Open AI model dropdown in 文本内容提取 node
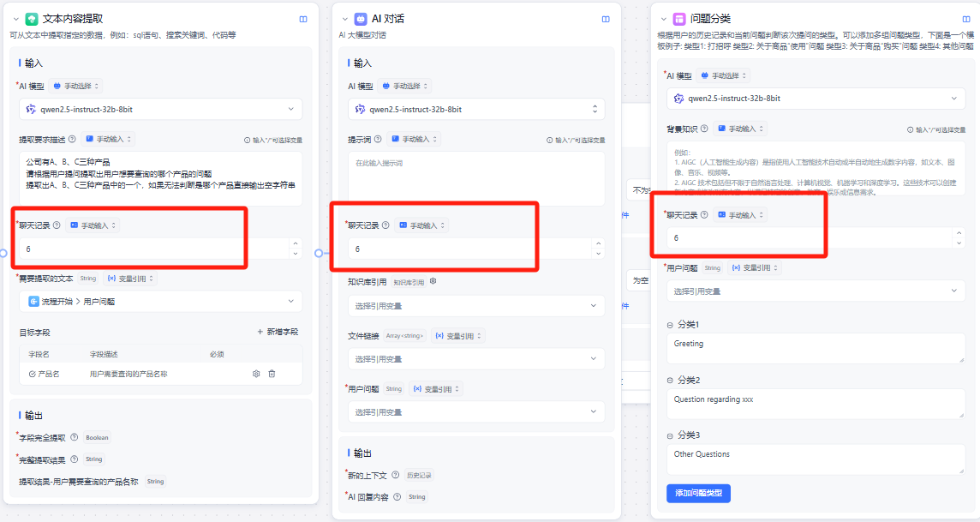980x522 pixels. coord(161,110)
